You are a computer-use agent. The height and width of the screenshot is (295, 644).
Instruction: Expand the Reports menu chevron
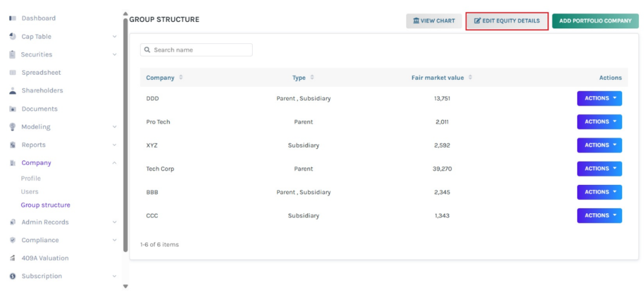[114, 145]
